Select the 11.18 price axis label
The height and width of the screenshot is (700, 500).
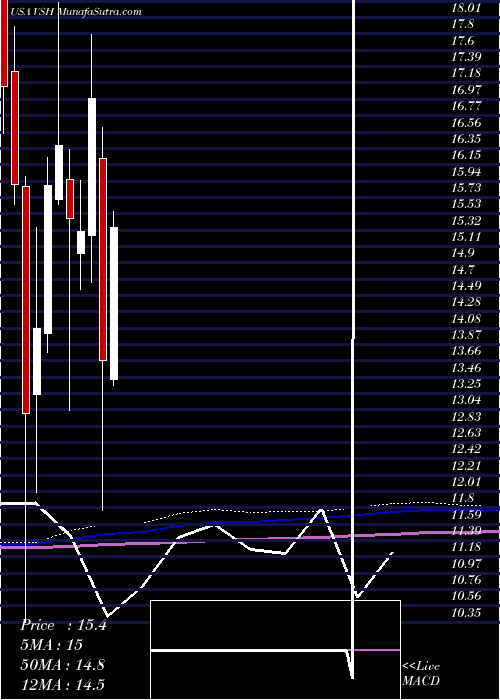tap(466, 547)
